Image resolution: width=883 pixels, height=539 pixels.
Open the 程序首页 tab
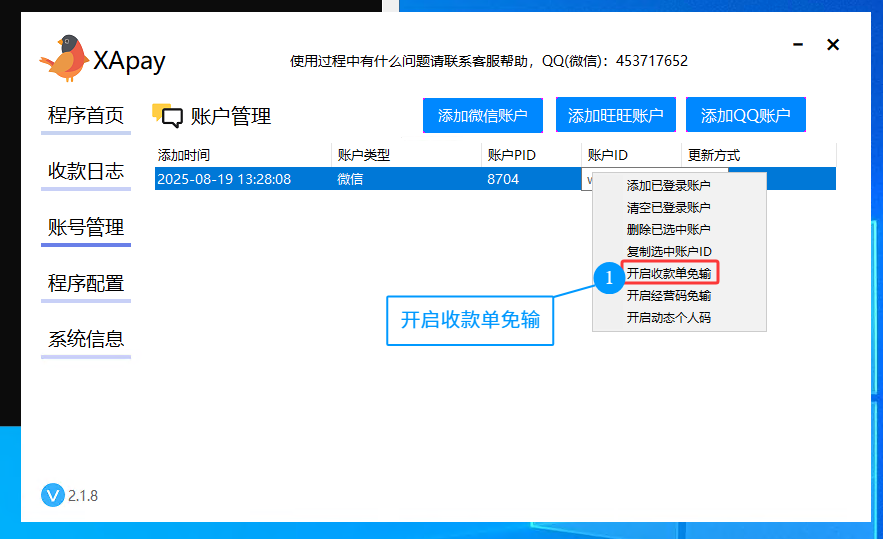pyautogui.click(x=86, y=116)
